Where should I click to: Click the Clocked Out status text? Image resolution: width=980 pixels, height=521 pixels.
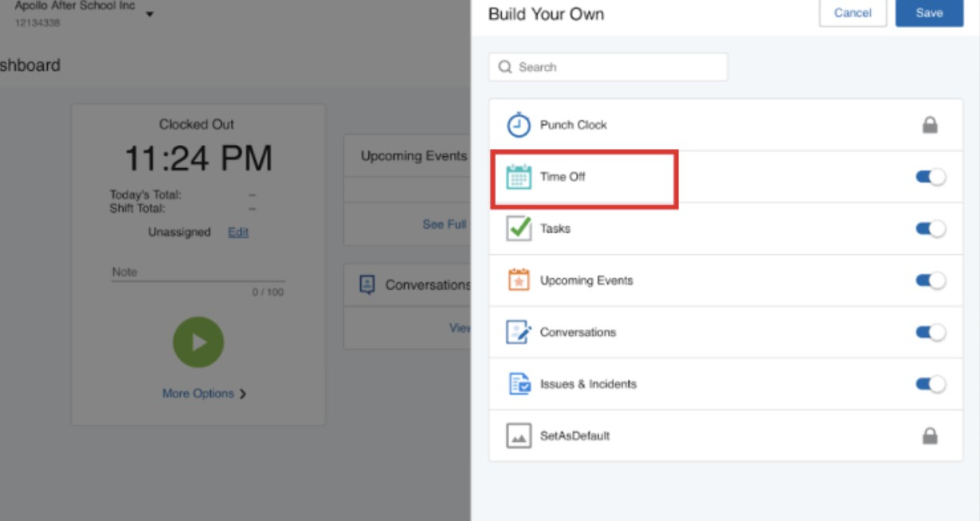197,124
